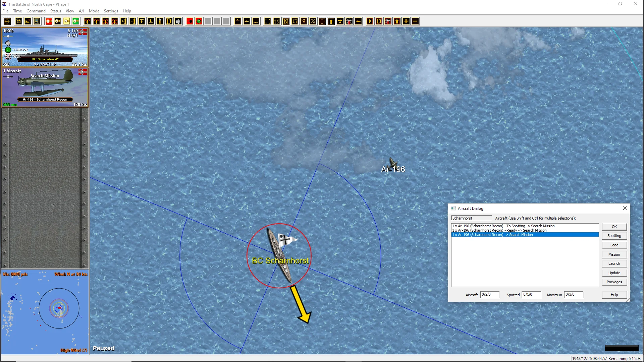
Task: Click the Ar-196 Scharnhorst Recon aircraft card
Action: tap(45, 88)
